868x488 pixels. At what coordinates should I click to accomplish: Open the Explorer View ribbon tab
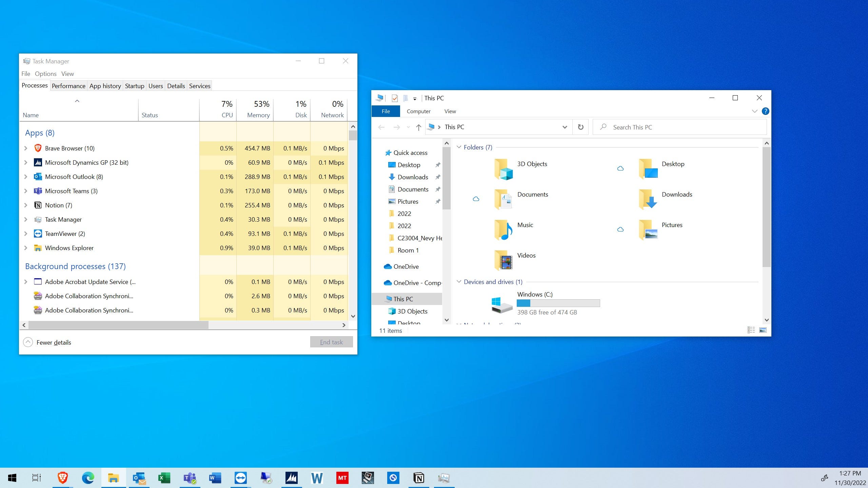pos(450,111)
